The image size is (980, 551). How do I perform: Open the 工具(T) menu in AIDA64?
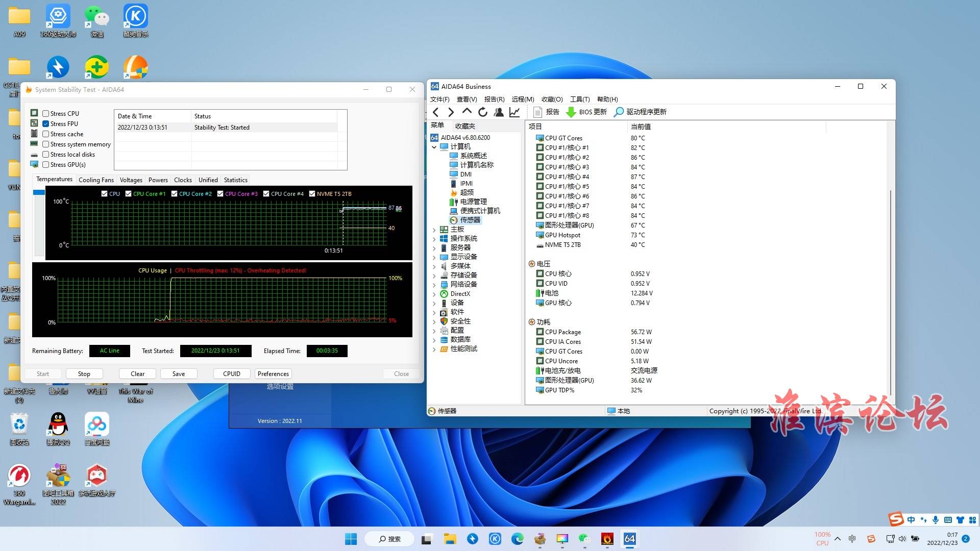click(580, 99)
